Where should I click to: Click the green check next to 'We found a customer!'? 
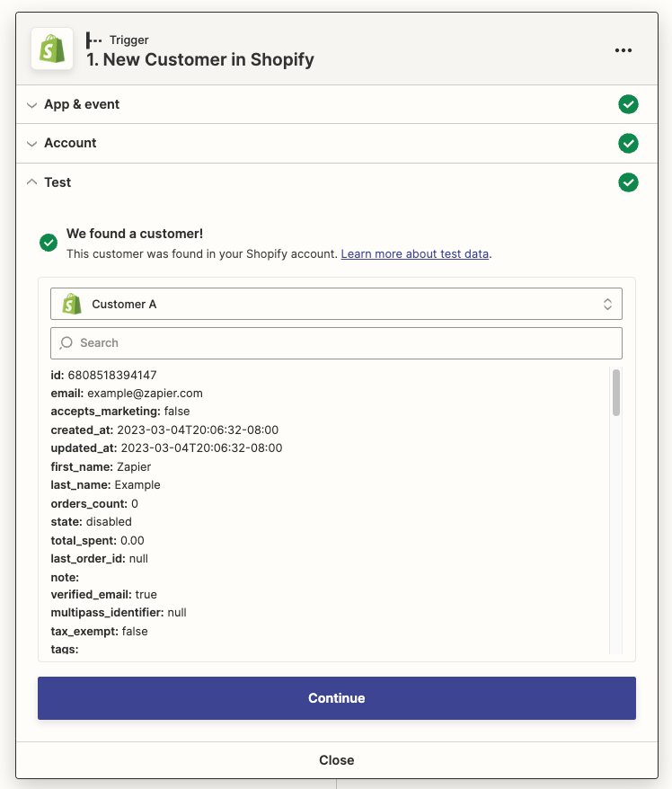49,243
